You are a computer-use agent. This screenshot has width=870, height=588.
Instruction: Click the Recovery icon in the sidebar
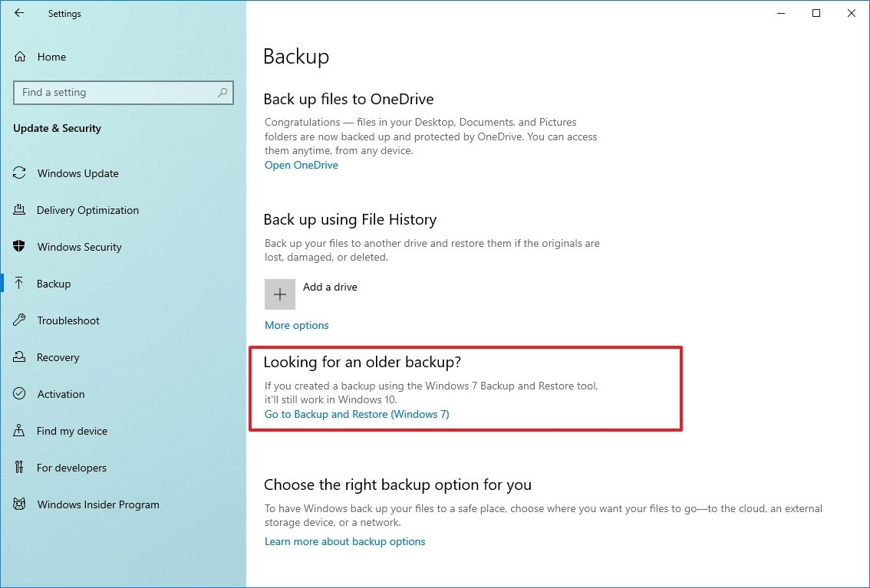(x=19, y=357)
